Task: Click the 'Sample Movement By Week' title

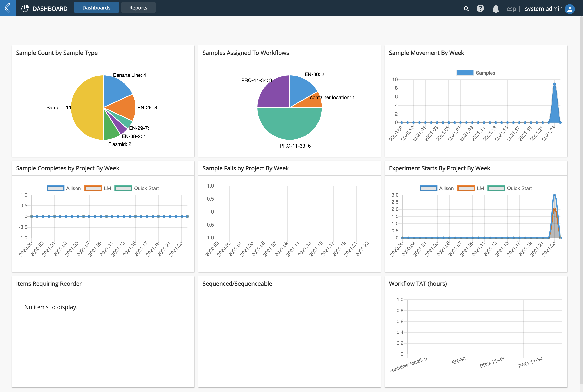Action: [426, 53]
